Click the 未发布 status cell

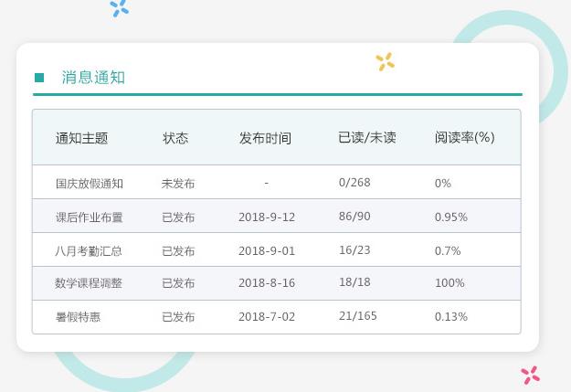(x=178, y=184)
